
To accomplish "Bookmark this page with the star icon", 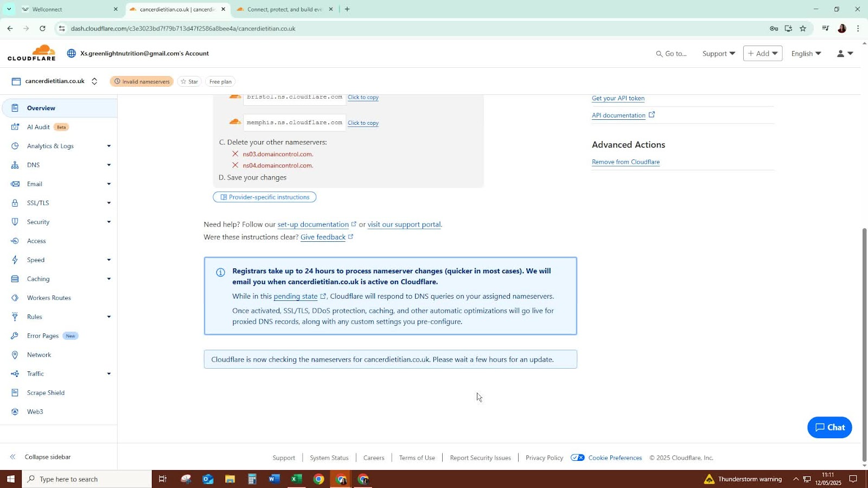I will [x=803, y=28].
